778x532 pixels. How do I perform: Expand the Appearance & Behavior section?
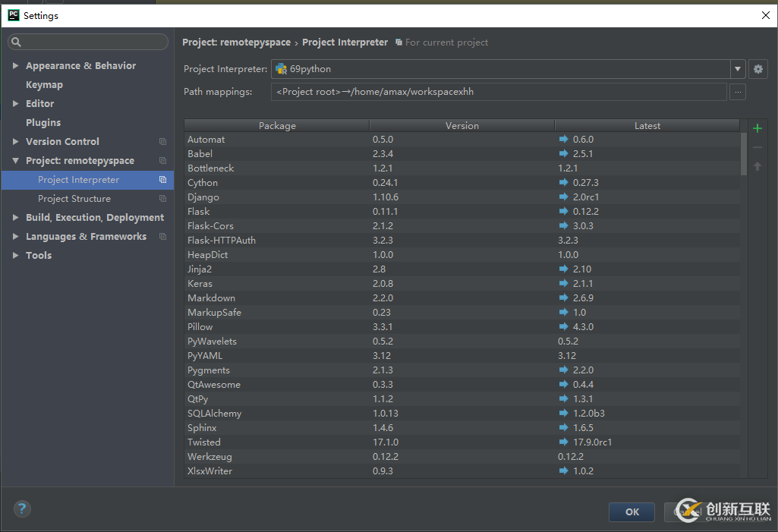(16, 66)
